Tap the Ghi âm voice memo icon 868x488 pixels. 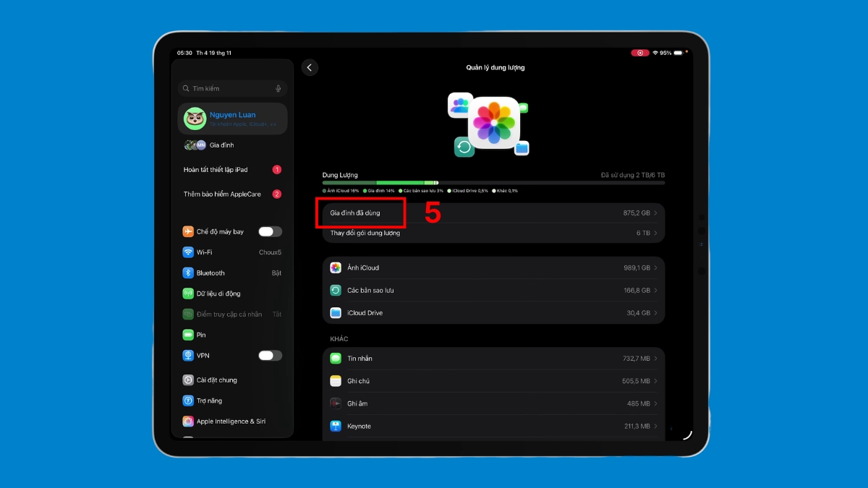(x=336, y=403)
